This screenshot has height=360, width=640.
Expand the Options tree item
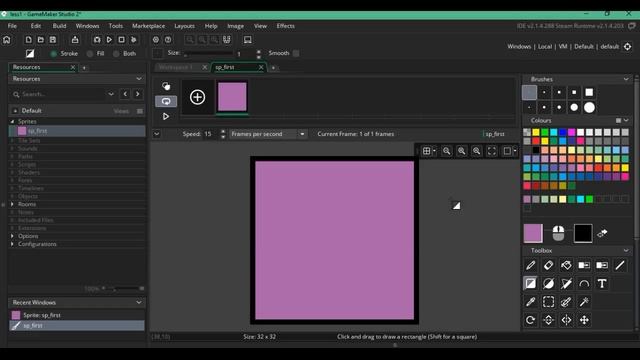(x=12, y=236)
